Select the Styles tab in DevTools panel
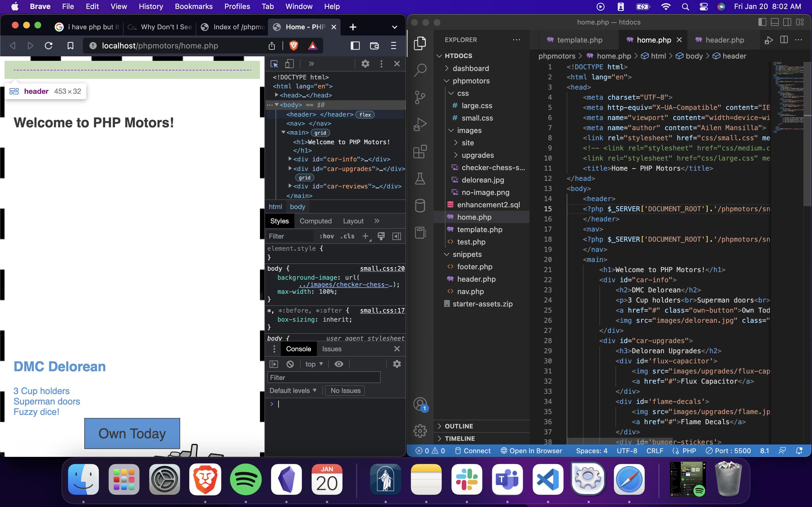This screenshot has width=812, height=507. [279, 221]
